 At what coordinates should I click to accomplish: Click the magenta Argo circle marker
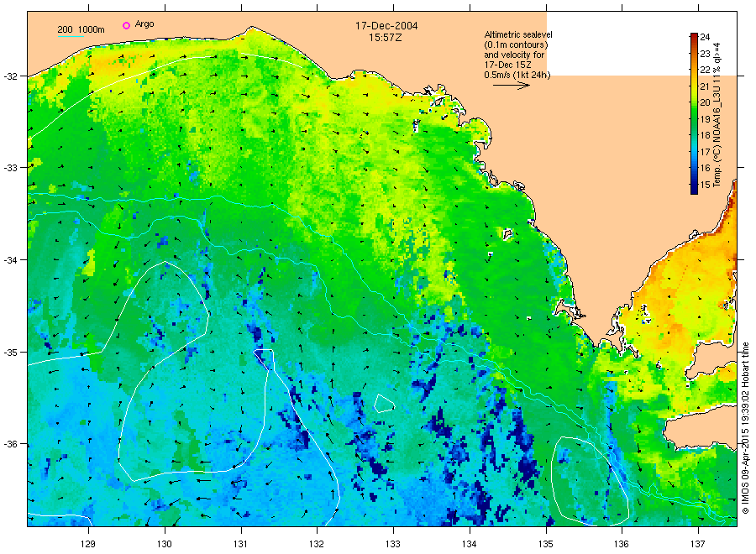[126, 25]
